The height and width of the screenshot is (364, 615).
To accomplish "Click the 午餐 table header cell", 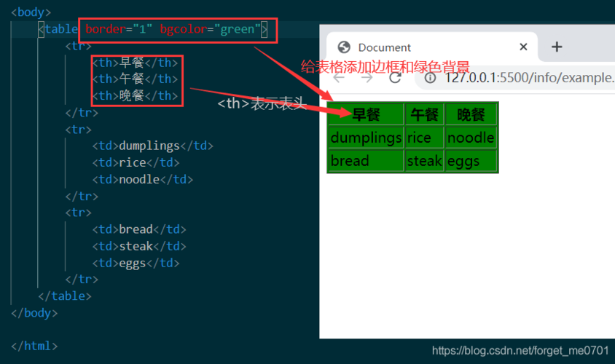I will tap(424, 114).
